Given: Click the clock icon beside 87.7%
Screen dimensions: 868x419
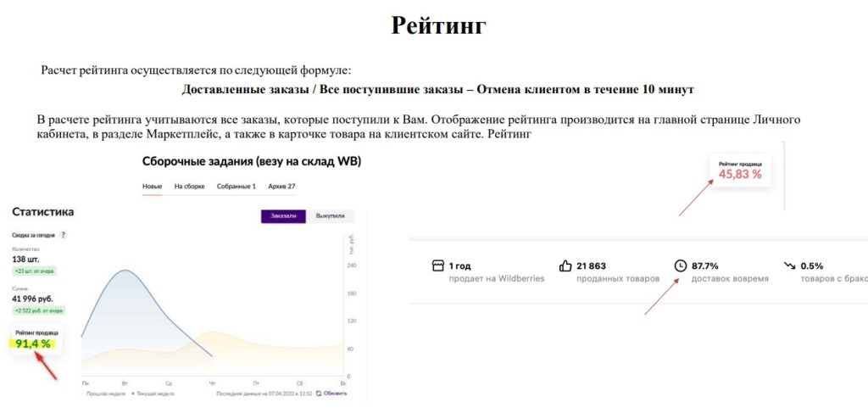Looking at the screenshot, I should (x=680, y=265).
